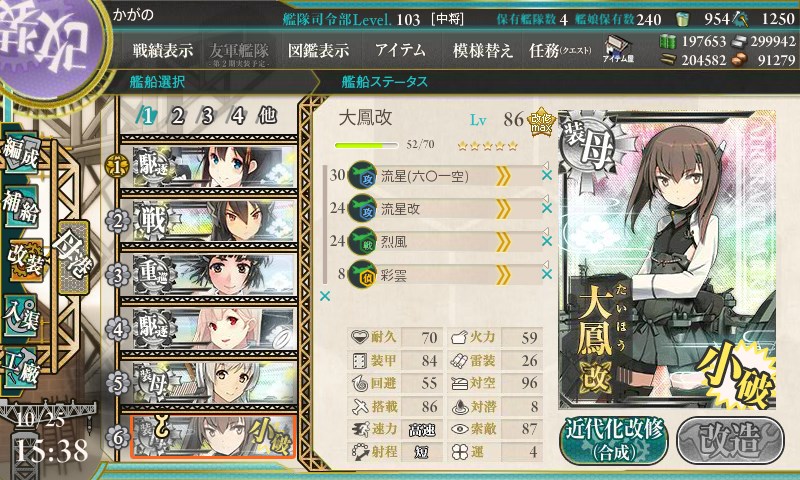Select the 戦 battleship in slot 2

[209, 220]
